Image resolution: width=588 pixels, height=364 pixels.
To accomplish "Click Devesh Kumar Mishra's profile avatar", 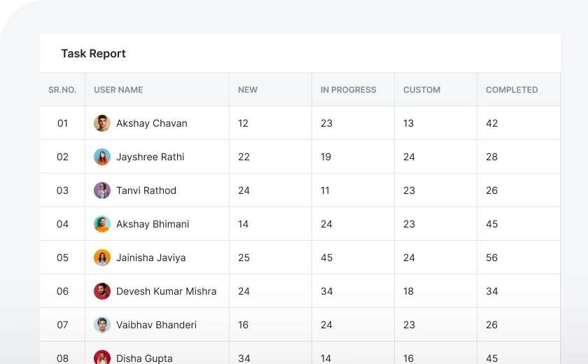I will click(102, 291).
